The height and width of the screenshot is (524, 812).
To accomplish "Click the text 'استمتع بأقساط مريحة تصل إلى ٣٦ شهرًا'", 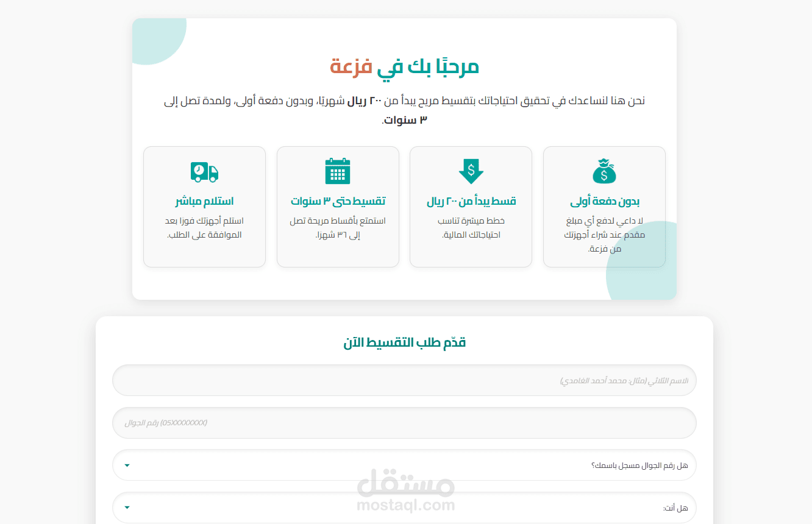I will pos(338,228).
